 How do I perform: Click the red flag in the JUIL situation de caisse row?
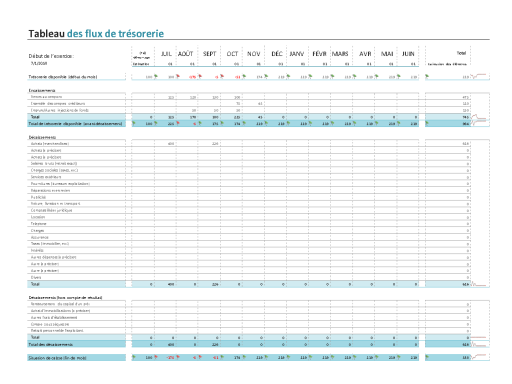point(178,357)
